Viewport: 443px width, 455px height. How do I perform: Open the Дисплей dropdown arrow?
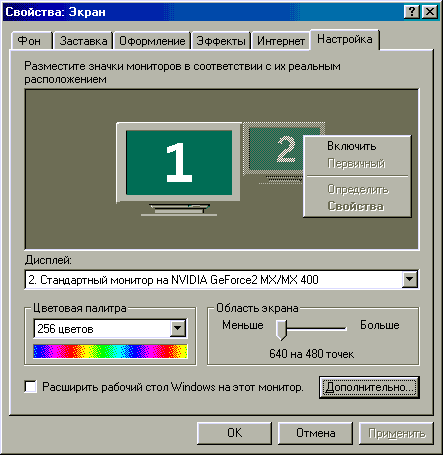pyautogui.click(x=410, y=279)
